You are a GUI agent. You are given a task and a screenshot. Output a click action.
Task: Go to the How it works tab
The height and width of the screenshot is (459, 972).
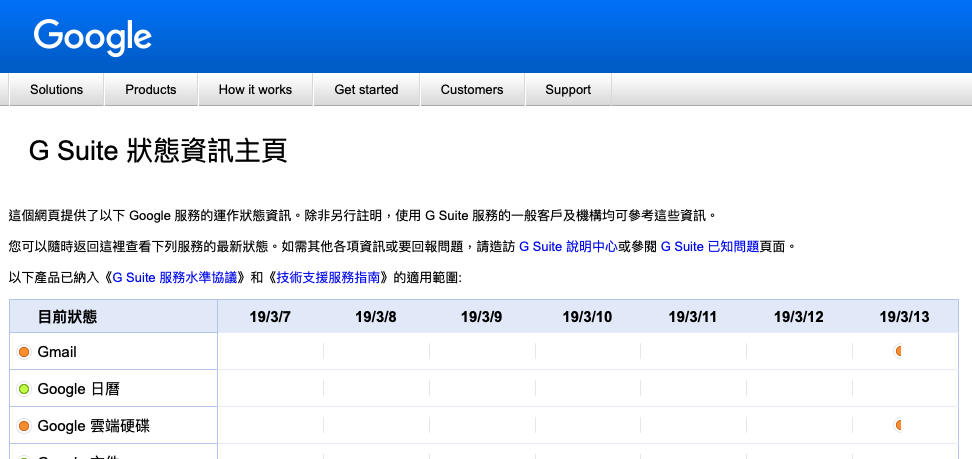(255, 90)
